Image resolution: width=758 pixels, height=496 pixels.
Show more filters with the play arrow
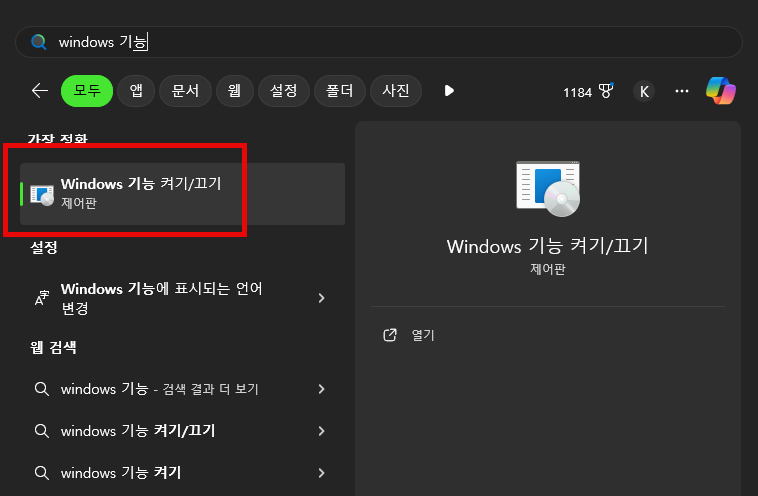point(449,91)
